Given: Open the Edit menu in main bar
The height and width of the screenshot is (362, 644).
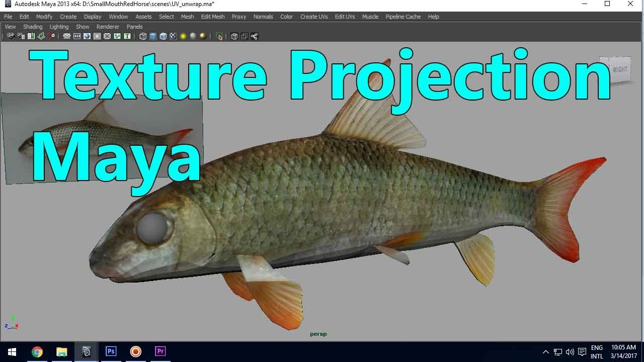Looking at the screenshot, I should point(24,17).
